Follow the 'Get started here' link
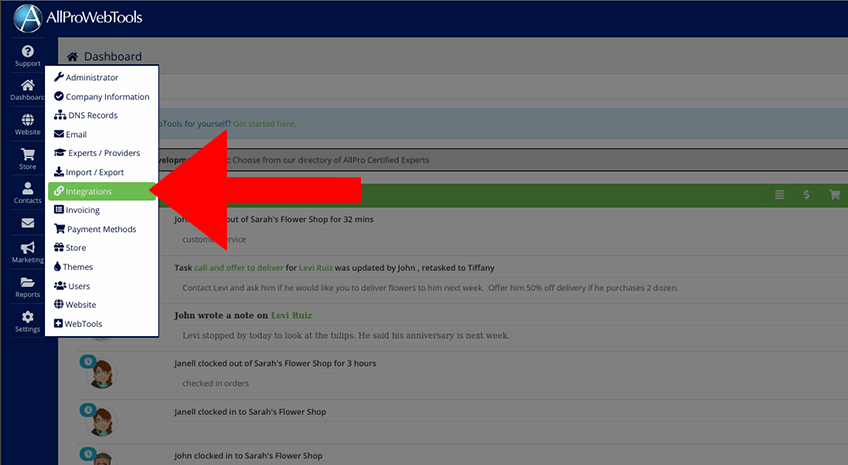The image size is (848, 465). click(264, 124)
